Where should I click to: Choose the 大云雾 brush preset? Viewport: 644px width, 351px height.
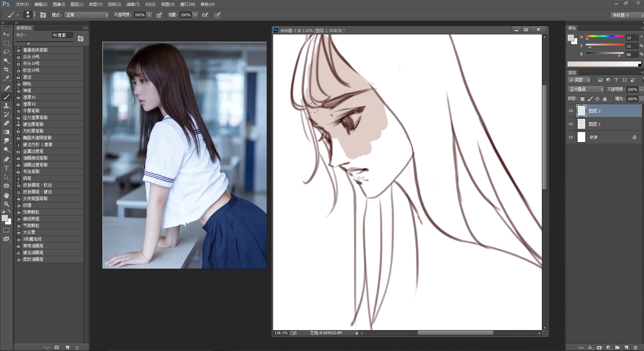(x=49, y=232)
